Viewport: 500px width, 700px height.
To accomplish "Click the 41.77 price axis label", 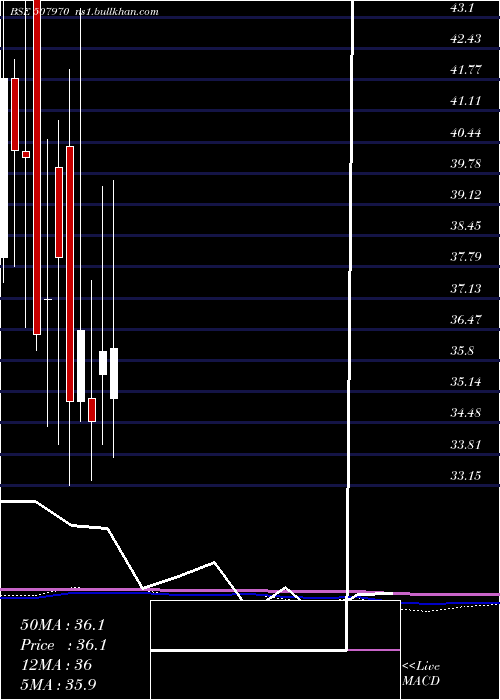I will coord(466,70).
